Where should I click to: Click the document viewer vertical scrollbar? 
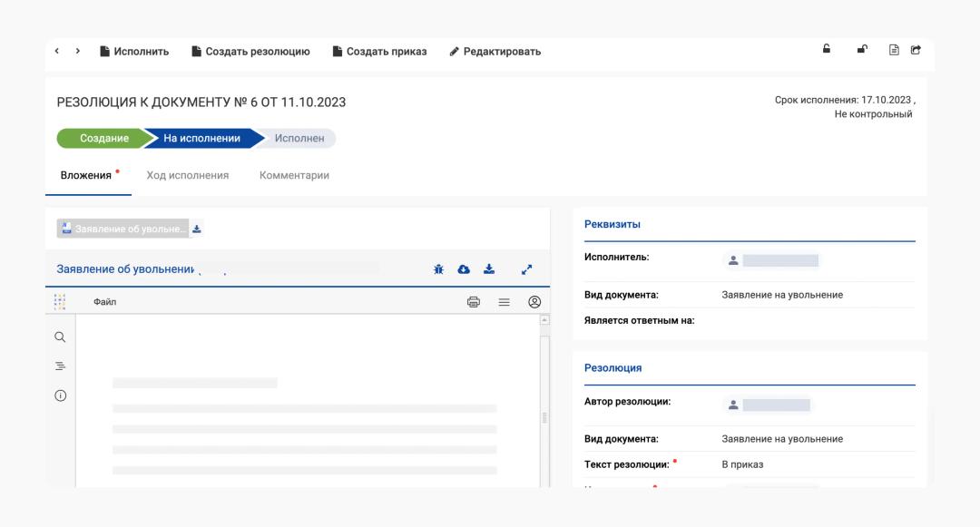pos(544,399)
